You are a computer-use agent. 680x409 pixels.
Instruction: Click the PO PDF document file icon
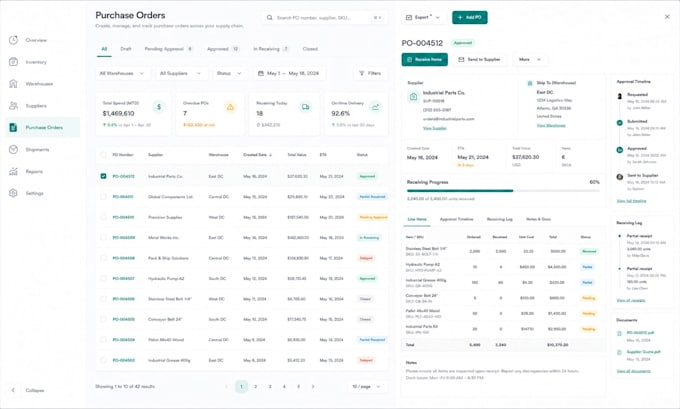620,333
